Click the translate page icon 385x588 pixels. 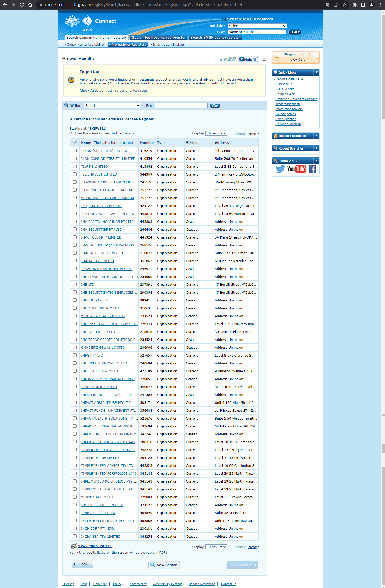tap(328, 5)
